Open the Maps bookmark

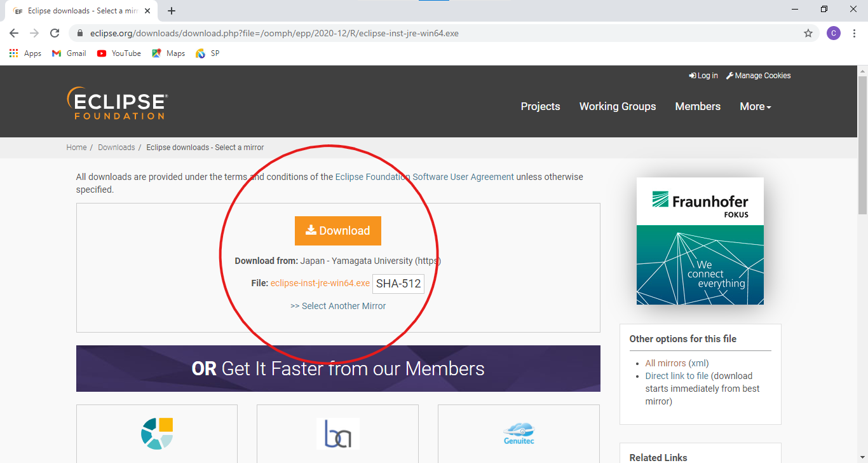coord(168,53)
